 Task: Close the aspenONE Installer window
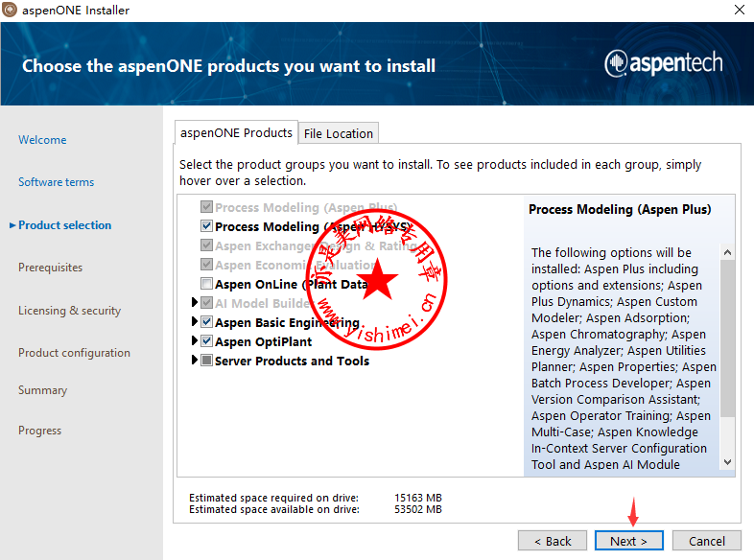click(739, 10)
